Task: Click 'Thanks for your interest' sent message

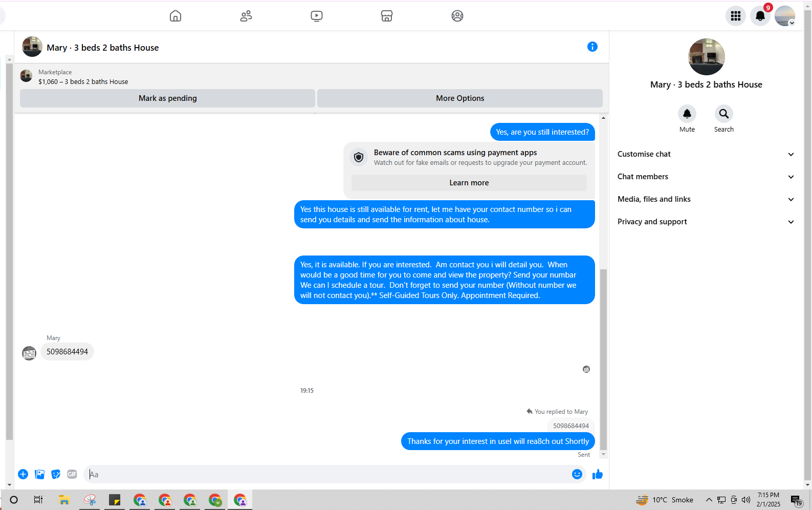Action: coord(498,441)
